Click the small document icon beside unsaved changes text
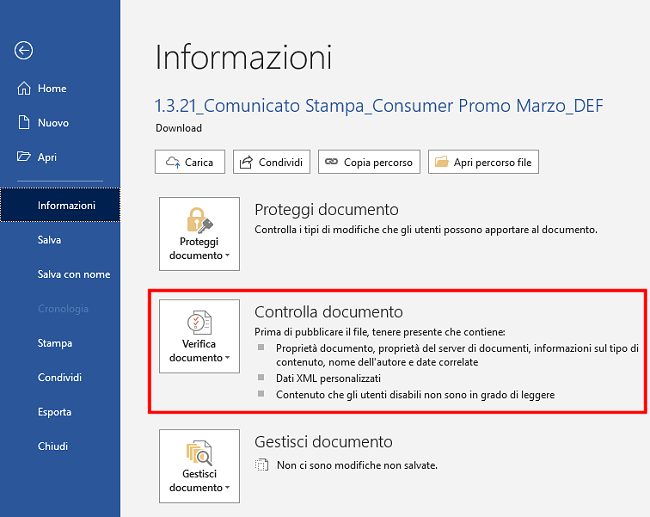Screen dimensions: 650x517 point(262,465)
